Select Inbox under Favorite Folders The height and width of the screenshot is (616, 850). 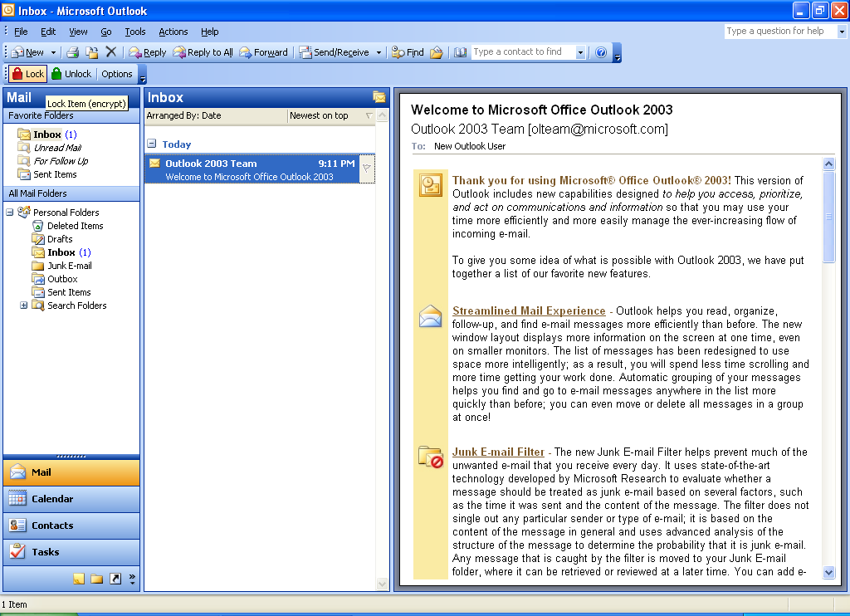click(x=47, y=134)
